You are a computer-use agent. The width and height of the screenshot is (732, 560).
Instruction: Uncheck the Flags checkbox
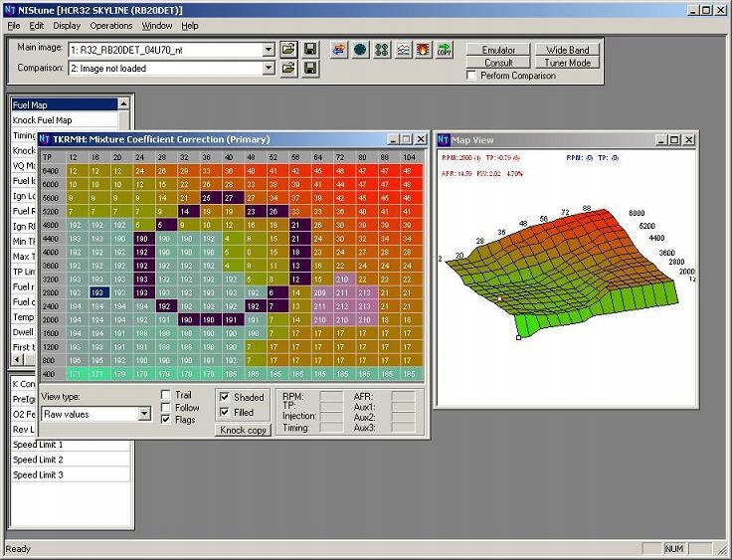165,420
